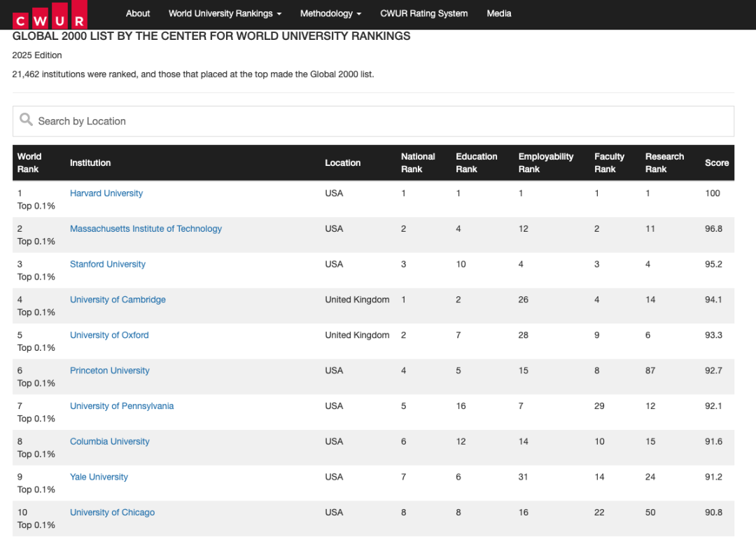Open Princeton University link
The height and width of the screenshot is (542, 756).
point(109,370)
